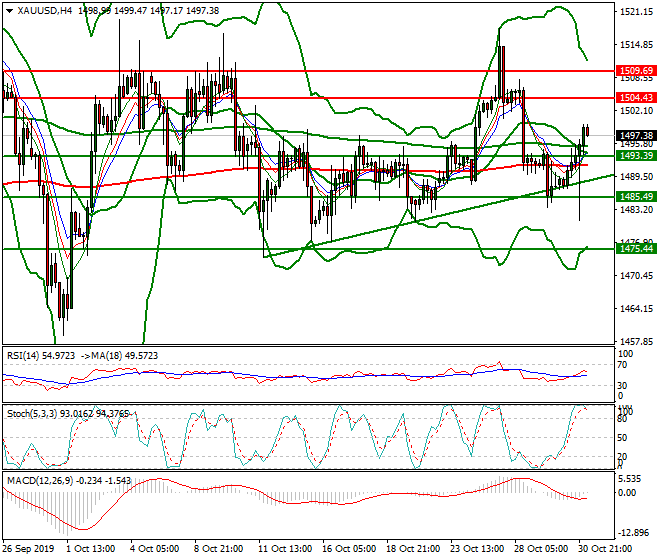Select the 1493.39 green support label

click(x=636, y=156)
